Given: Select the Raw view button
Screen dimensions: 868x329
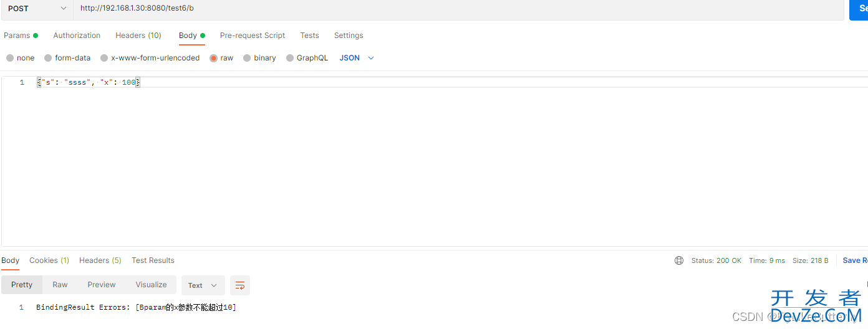Looking at the screenshot, I should pyautogui.click(x=60, y=285).
